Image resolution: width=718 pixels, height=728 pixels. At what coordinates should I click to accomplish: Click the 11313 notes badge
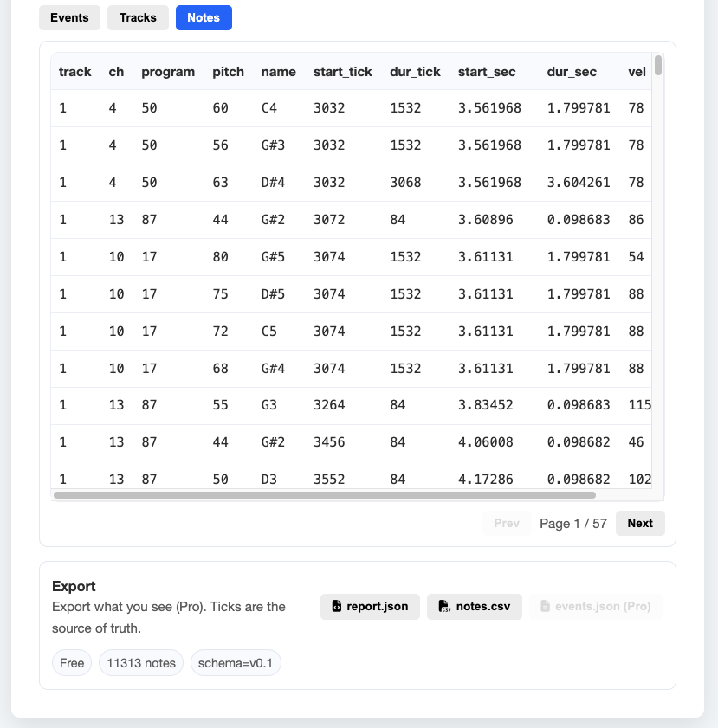(x=141, y=663)
